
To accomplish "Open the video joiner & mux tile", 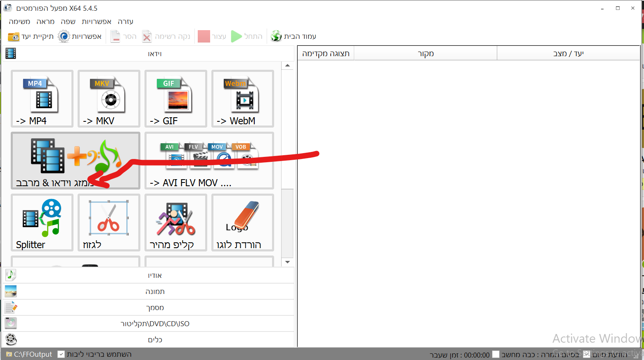I will (x=76, y=161).
